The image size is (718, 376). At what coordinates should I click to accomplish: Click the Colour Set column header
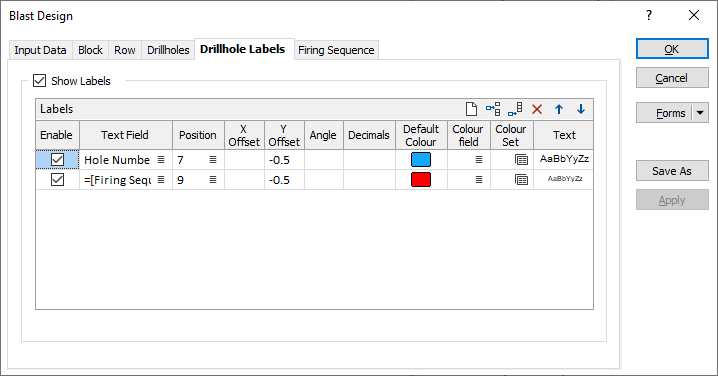[x=511, y=135]
